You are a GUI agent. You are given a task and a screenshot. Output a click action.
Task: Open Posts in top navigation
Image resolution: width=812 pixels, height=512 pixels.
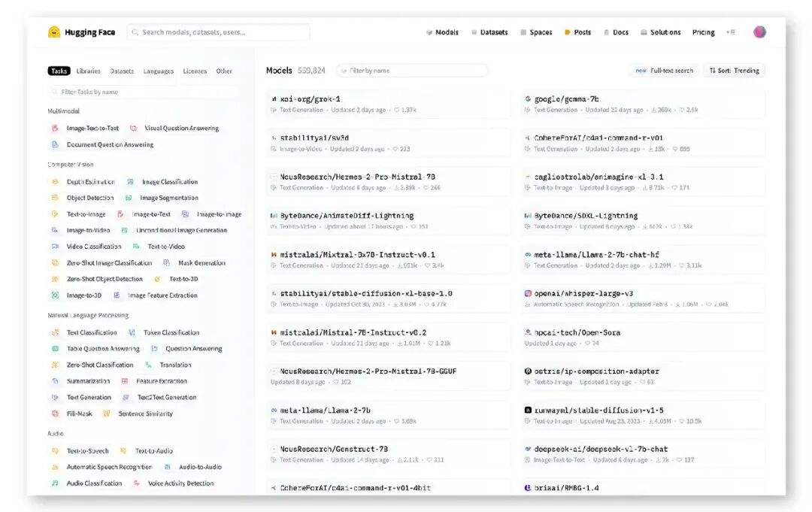click(577, 32)
